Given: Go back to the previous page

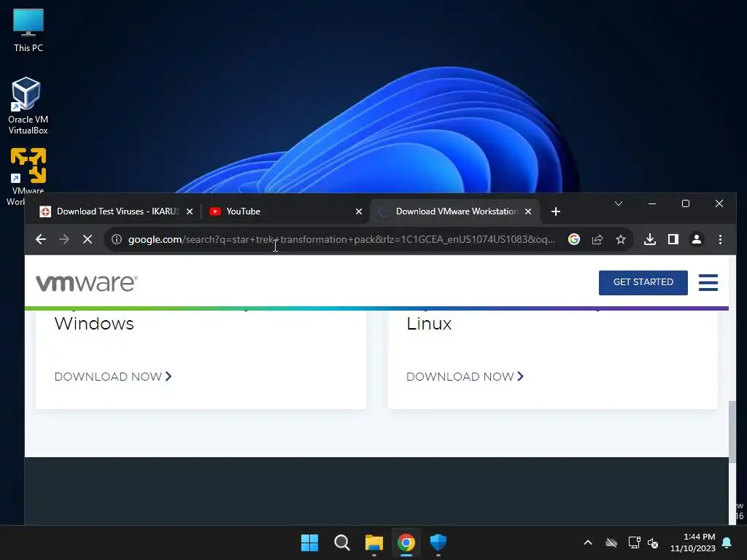Looking at the screenshot, I should (41, 239).
